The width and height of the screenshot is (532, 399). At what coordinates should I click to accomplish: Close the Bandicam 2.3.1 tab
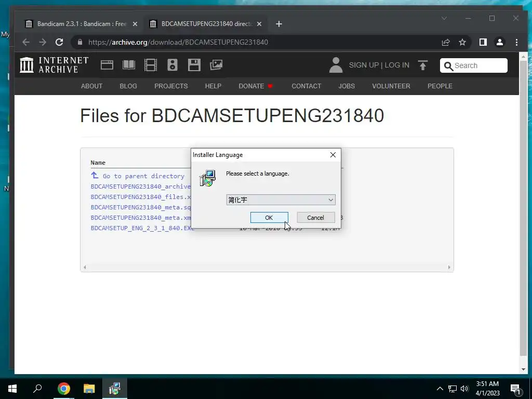[x=135, y=24]
